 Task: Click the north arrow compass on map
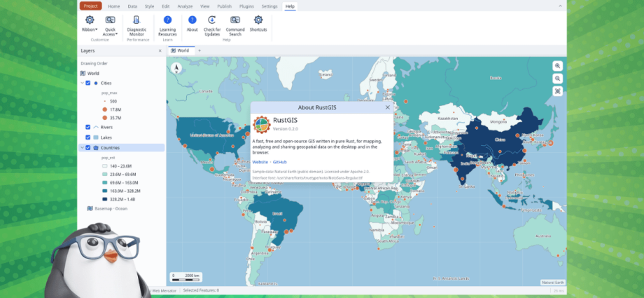[176, 68]
